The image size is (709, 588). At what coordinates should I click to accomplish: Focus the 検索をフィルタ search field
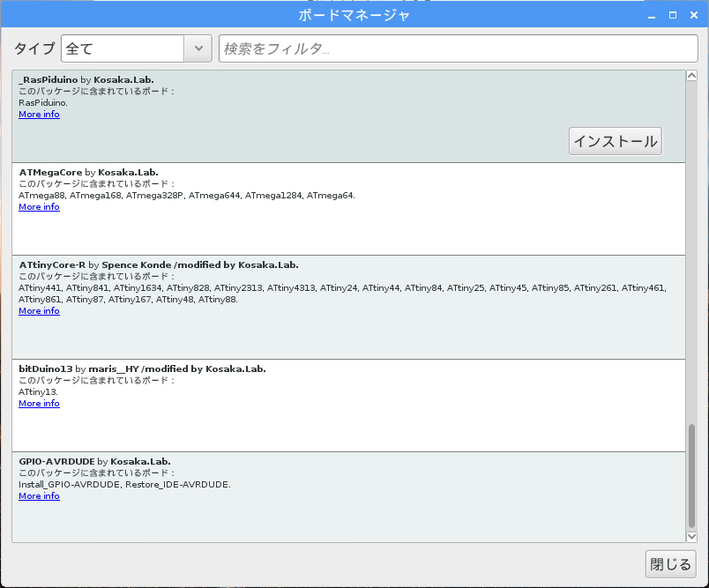(x=458, y=48)
